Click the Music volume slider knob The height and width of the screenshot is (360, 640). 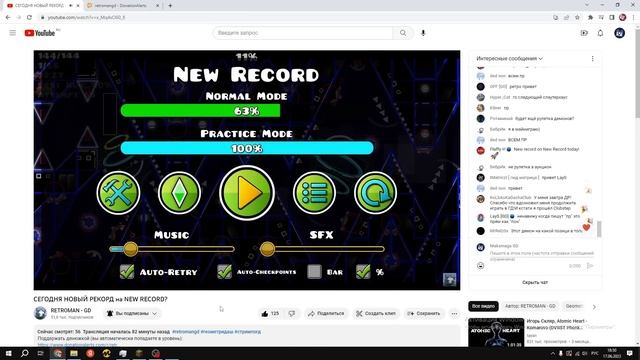tap(131, 249)
